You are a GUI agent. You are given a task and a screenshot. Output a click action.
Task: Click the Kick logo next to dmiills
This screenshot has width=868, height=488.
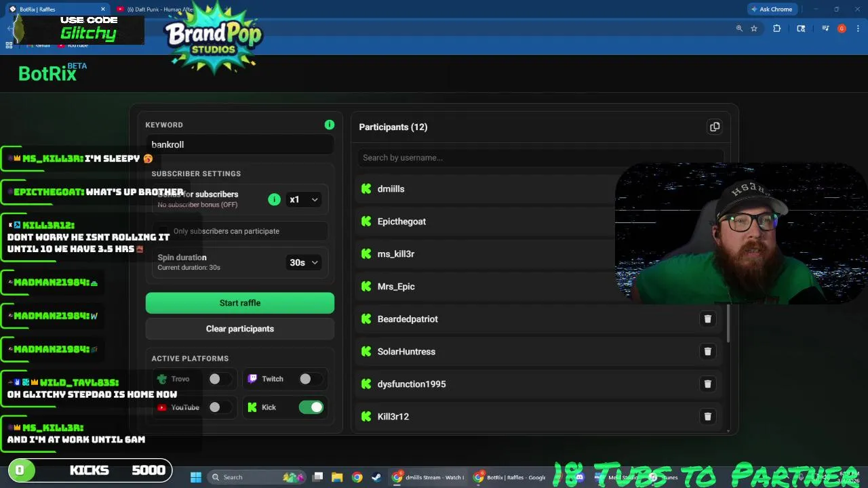coord(366,189)
